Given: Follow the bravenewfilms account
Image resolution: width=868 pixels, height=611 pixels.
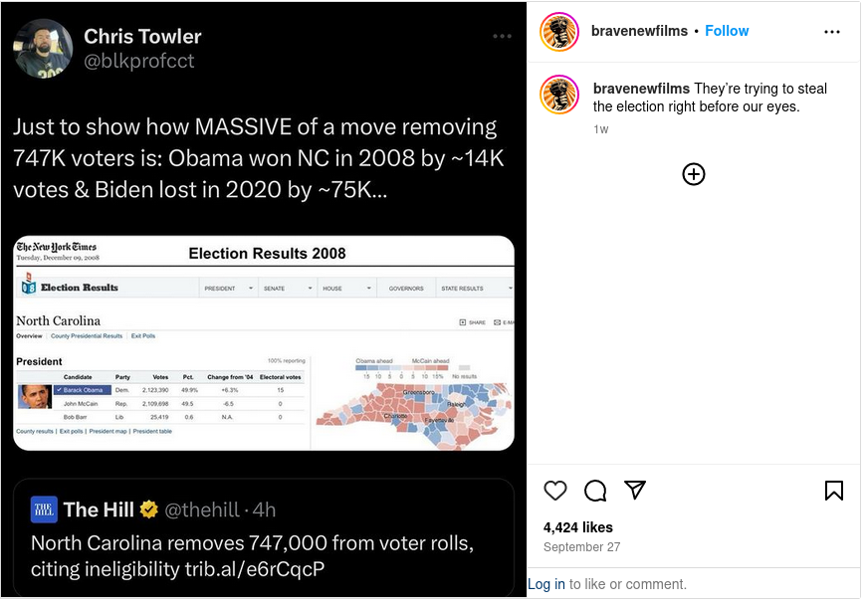Looking at the screenshot, I should coord(727,31).
